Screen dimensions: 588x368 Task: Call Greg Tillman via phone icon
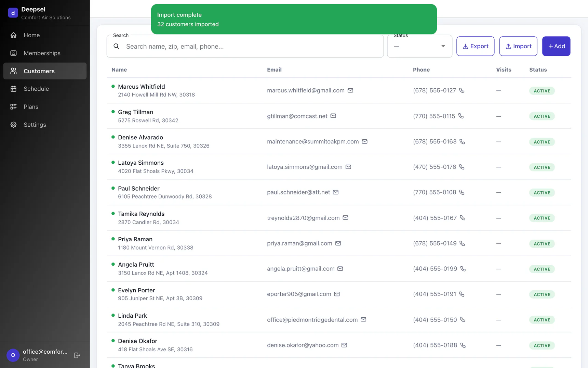[x=461, y=116]
